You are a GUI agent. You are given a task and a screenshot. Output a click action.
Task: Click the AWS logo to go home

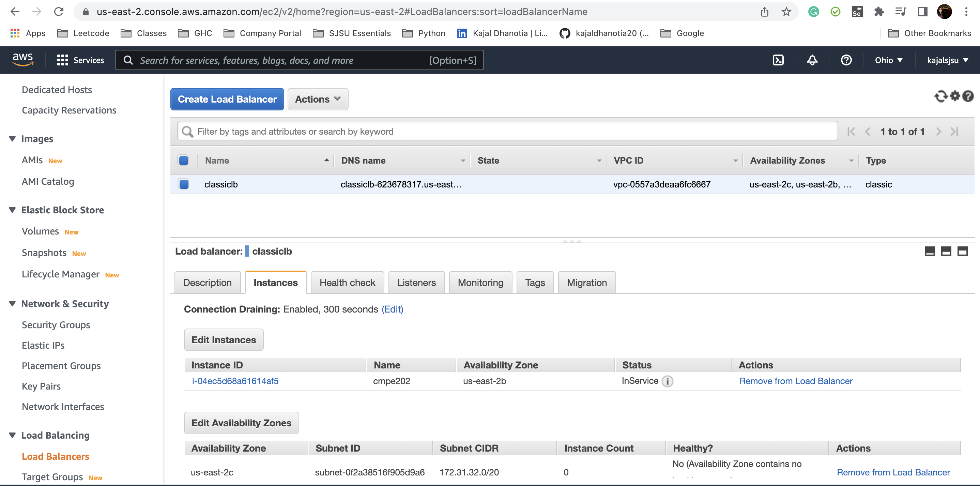click(23, 59)
